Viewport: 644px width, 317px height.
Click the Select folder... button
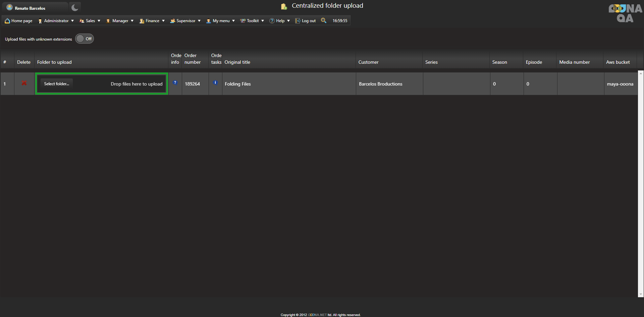pos(56,84)
